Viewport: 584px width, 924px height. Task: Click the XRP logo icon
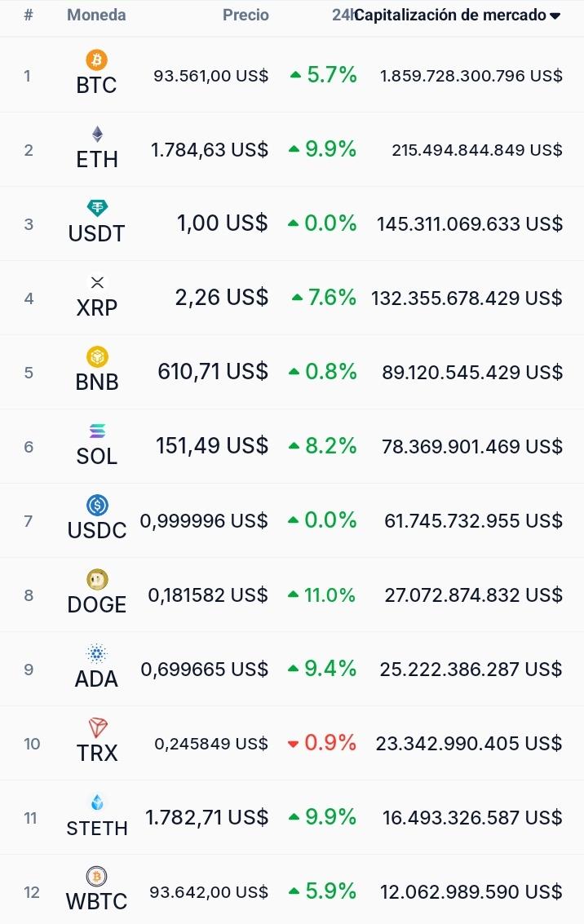click(97, 282)
